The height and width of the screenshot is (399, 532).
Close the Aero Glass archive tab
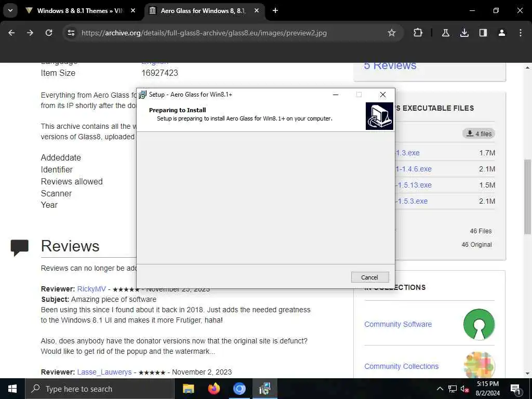coord(257,10)
